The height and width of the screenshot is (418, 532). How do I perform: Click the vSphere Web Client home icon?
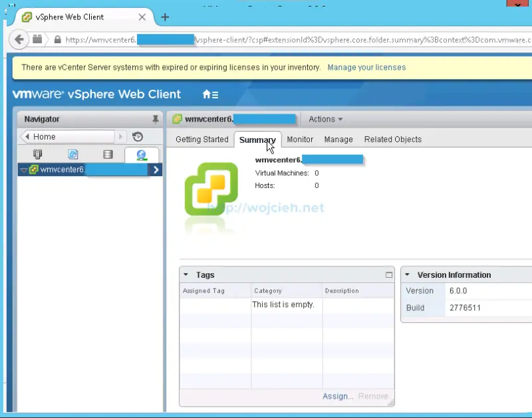[x=206, y=94]
